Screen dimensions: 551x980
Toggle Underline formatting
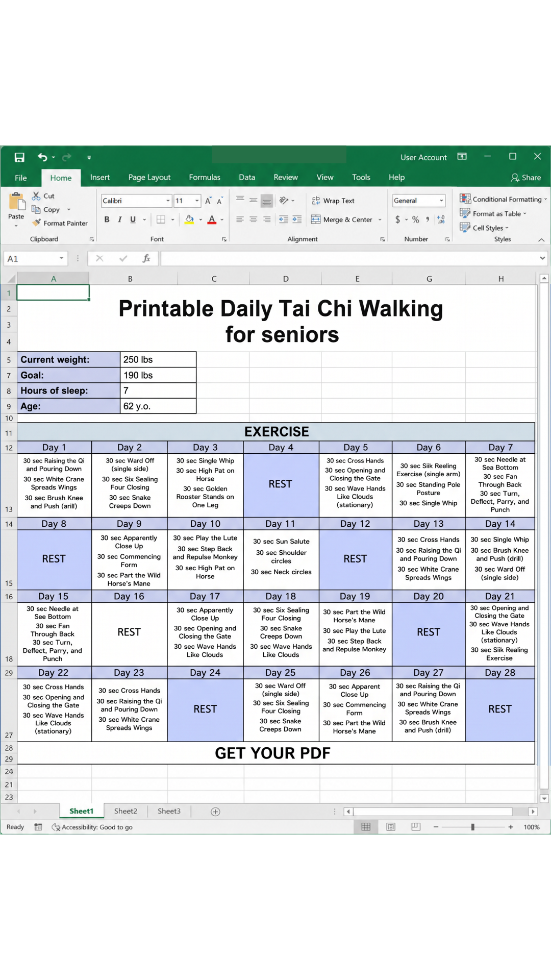coord(133,219)
